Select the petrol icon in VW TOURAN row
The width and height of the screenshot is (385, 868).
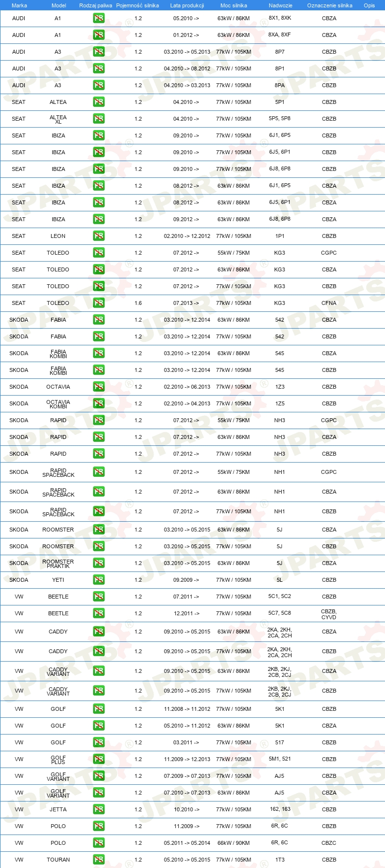tap(98, 860)
